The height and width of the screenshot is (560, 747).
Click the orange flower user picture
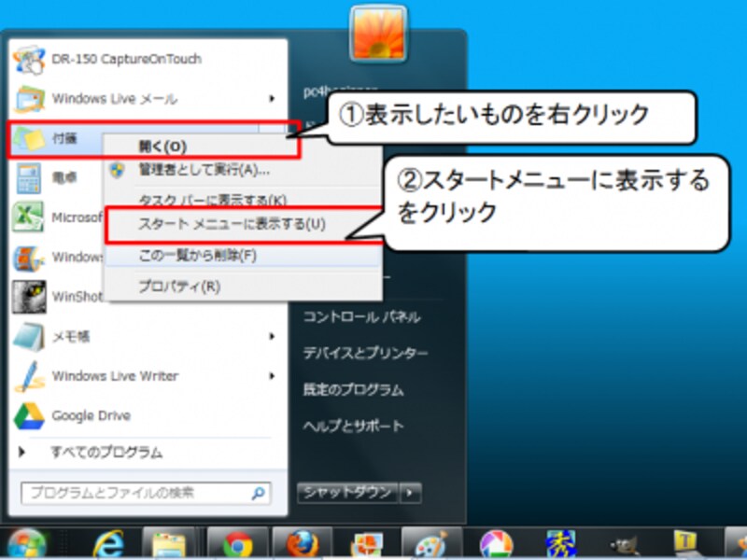coord(379,34)
